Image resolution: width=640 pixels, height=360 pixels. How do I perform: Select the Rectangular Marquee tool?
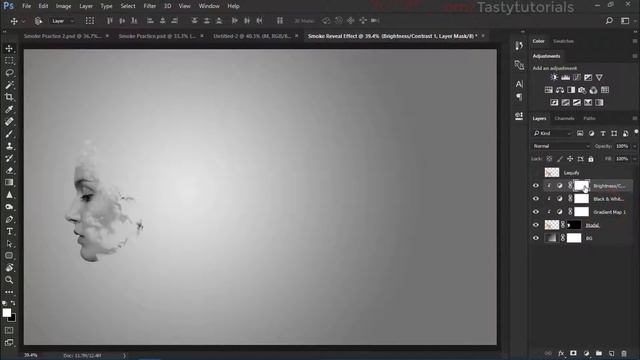(9, 61)
